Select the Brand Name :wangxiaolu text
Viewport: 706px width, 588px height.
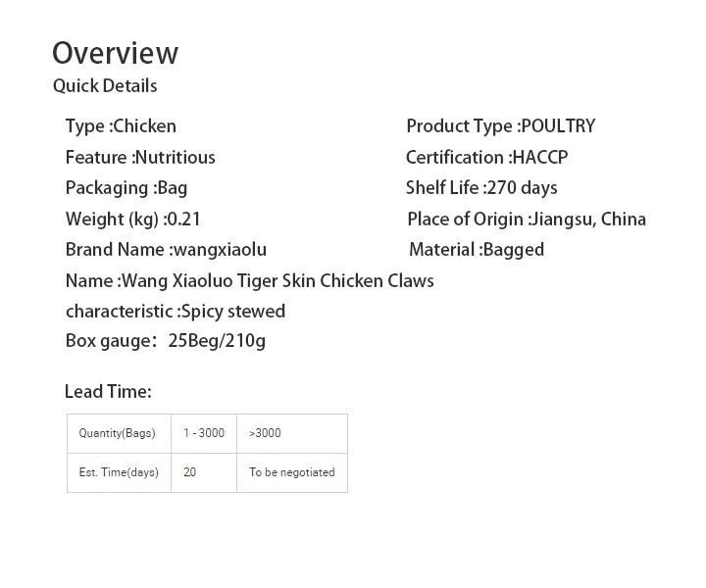[x=166, y=250]
